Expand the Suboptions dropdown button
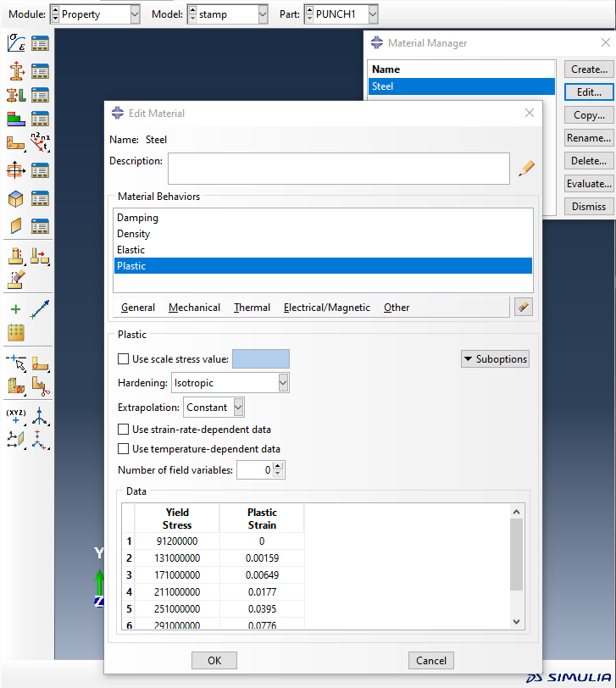 tap(495, 359)
